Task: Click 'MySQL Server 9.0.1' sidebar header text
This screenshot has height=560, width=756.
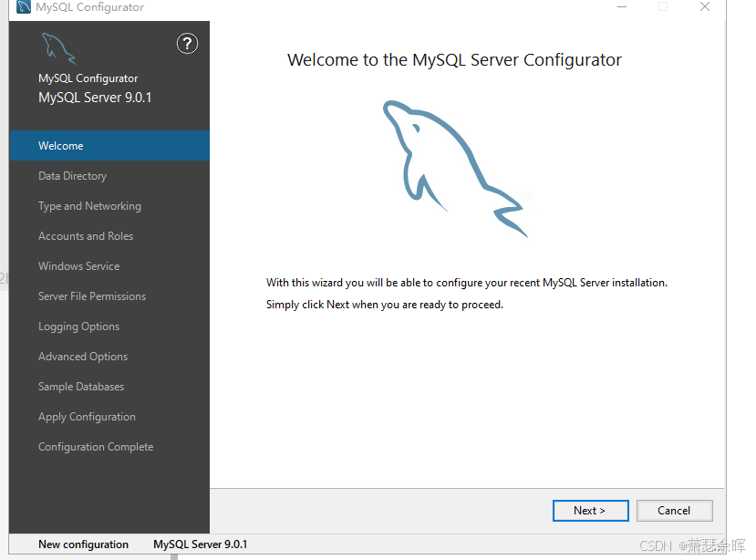Action: click(95, 98)
